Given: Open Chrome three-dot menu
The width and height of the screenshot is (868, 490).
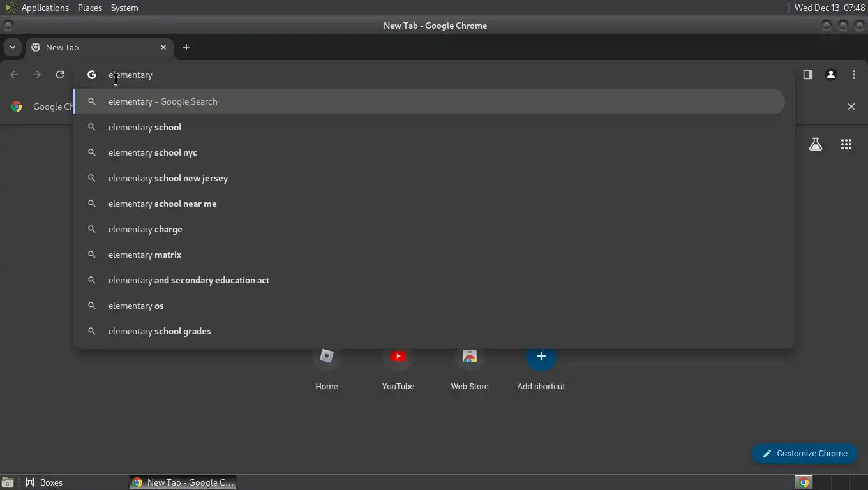Looking at the screenshot, I should pyautogui.click(x=853, y=75).
